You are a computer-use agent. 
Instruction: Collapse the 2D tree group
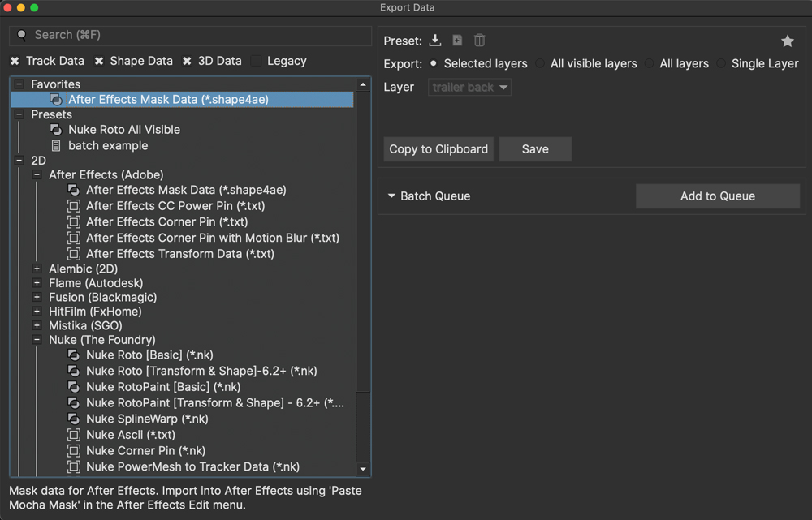click(x=19, y=161)
